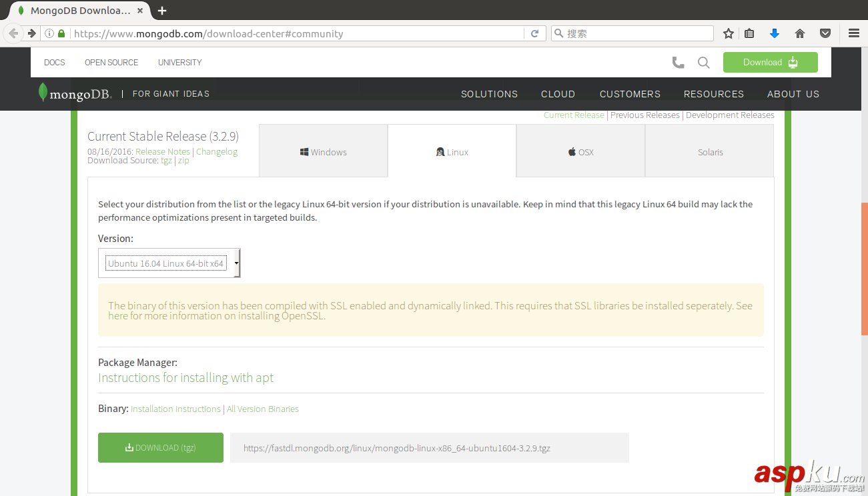Click the green DOWNLOAD (tgz) button

pyautogui.click(x=161, y=447)
